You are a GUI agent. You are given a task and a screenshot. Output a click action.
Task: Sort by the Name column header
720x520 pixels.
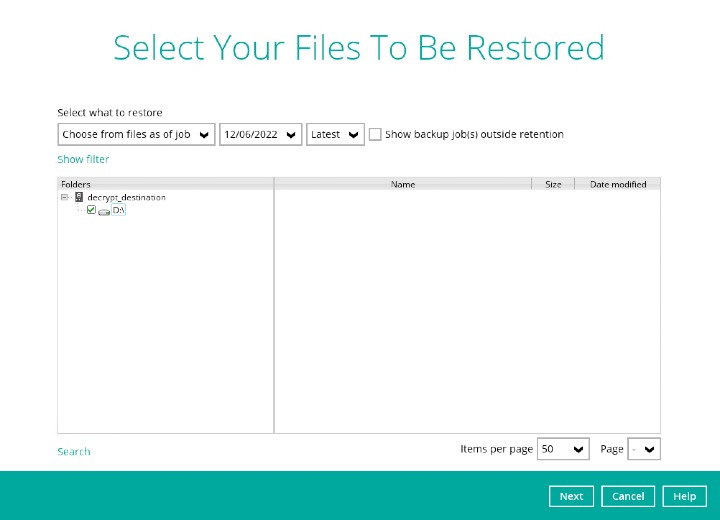coord(403,184)
